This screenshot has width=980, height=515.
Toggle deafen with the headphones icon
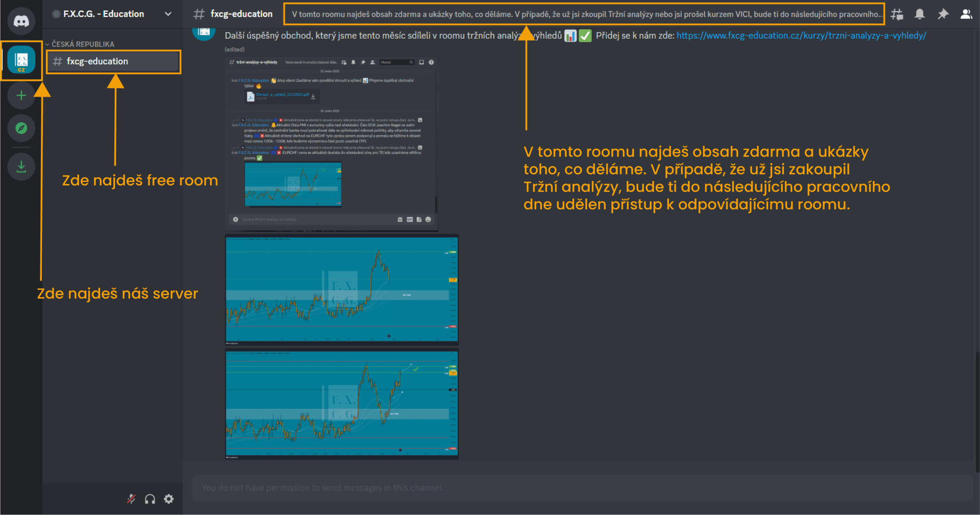[x=150, y=499]
